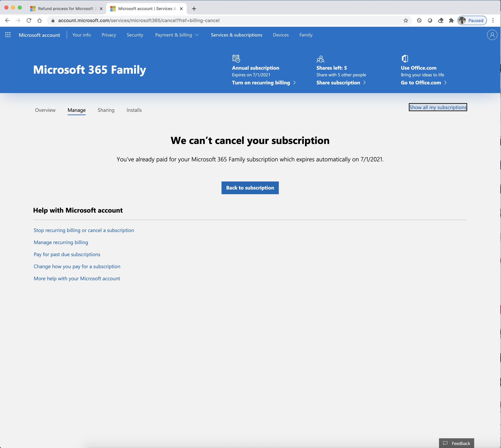Image resolution: width=501 pixels, height=448 pixels.
Task: Switch to the Overview tab
Action: click(x=45, y=110)
